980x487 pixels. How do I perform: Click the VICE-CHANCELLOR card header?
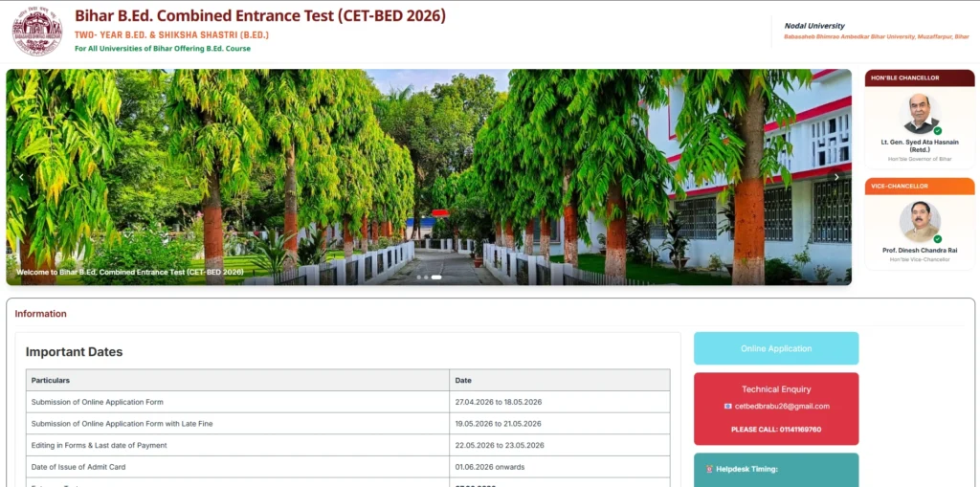[x=920, y=186]
